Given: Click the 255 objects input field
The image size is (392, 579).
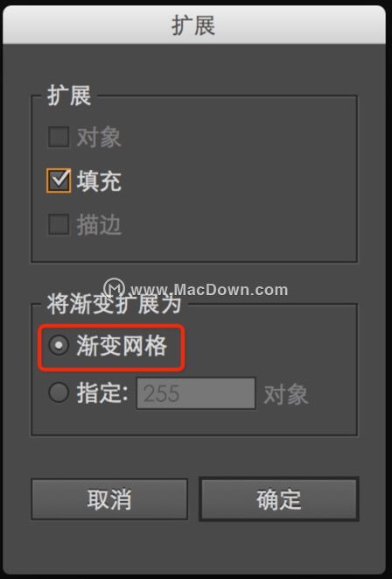Looking at the screenshot, I should [196, 393].
